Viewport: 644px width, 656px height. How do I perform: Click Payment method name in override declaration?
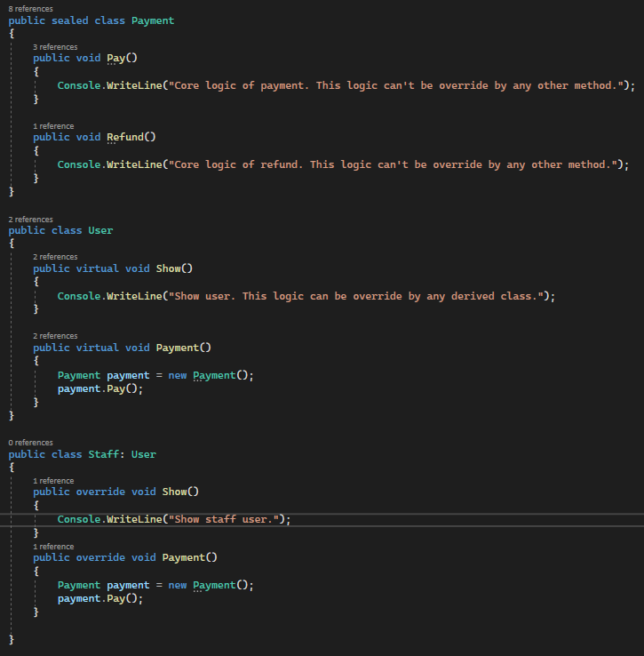coord(184,557)
